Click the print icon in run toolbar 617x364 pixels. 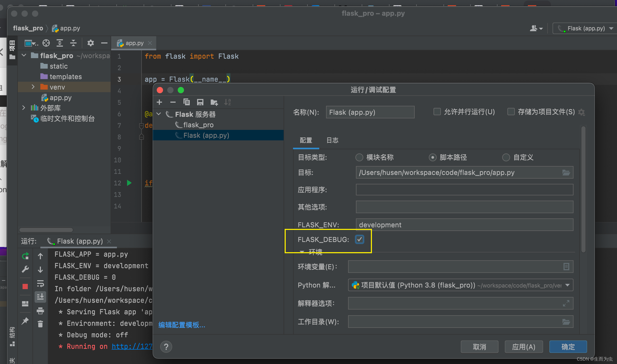point(40,311)
